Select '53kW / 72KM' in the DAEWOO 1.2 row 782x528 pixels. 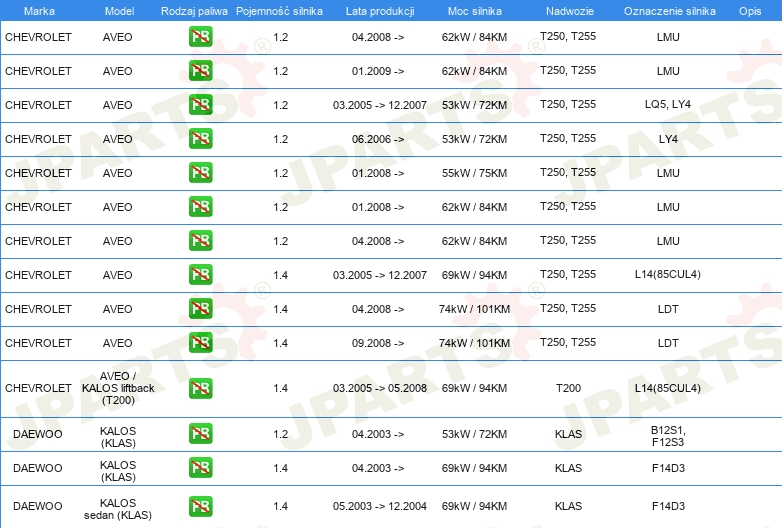474,434
